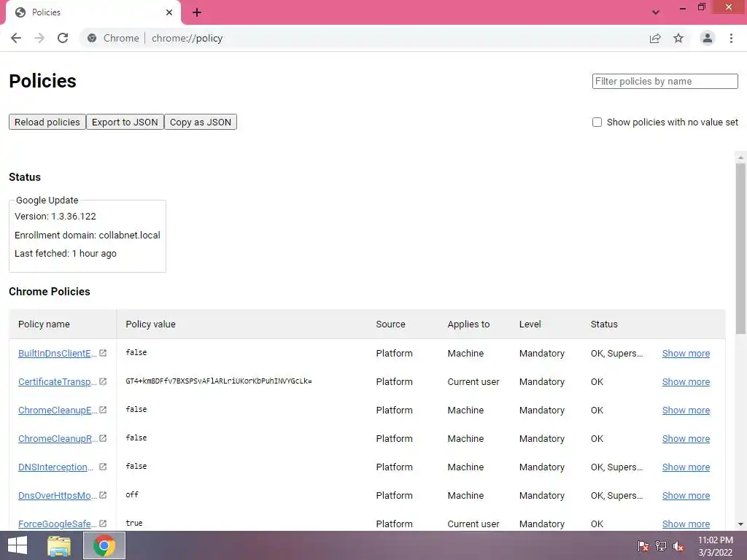Open external link icon beside CertificateTransp...
Screen dimensions: 747x560
103,381
